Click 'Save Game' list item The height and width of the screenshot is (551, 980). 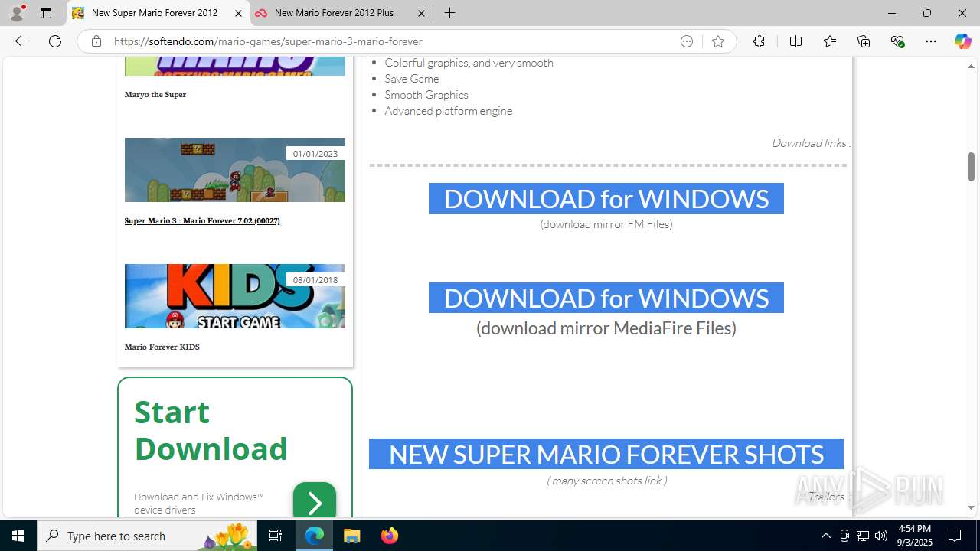pos(412,79)
